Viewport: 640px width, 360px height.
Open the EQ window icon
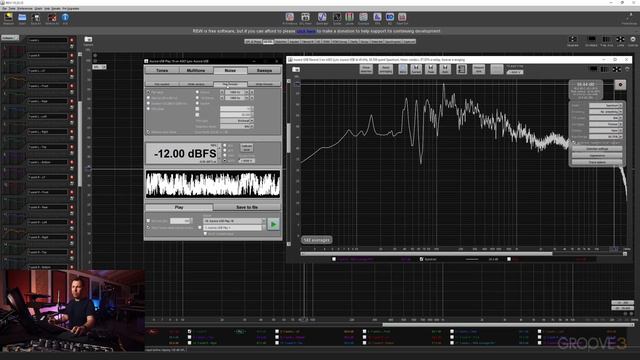[x=390, y=17]
